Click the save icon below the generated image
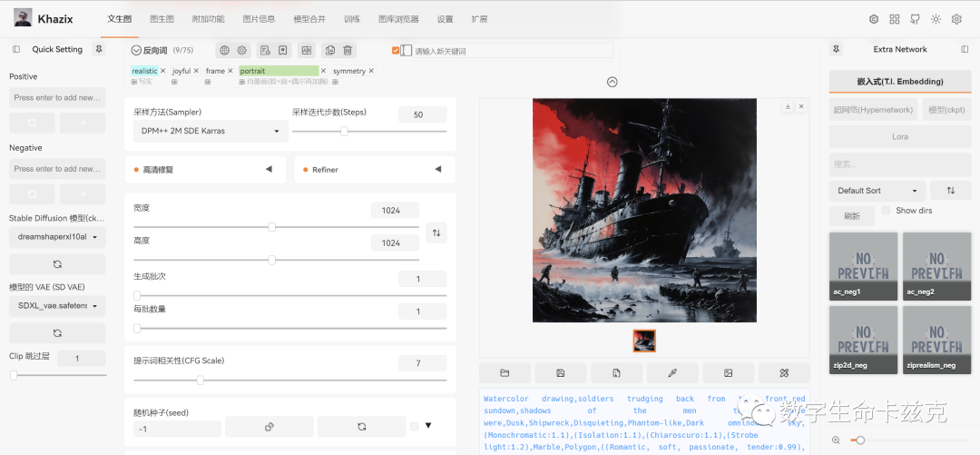 (x=561, y=372)
